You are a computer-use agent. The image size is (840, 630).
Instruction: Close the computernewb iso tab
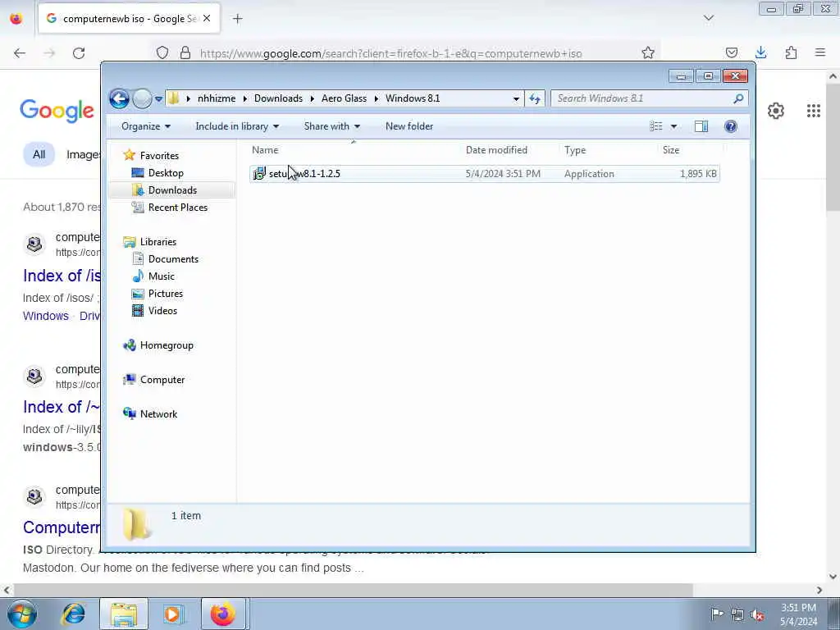[207, 19]
